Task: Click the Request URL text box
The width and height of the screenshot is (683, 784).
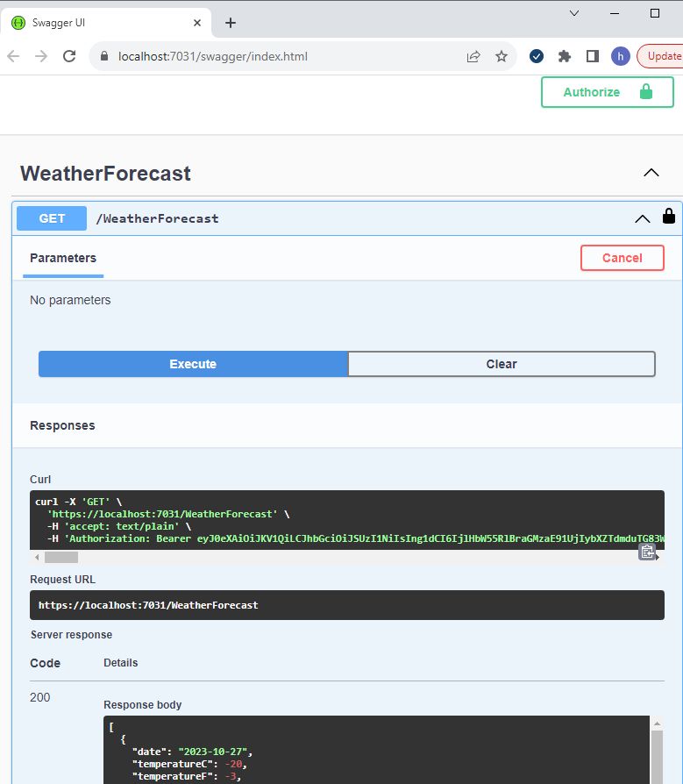Action: [347, 605]
